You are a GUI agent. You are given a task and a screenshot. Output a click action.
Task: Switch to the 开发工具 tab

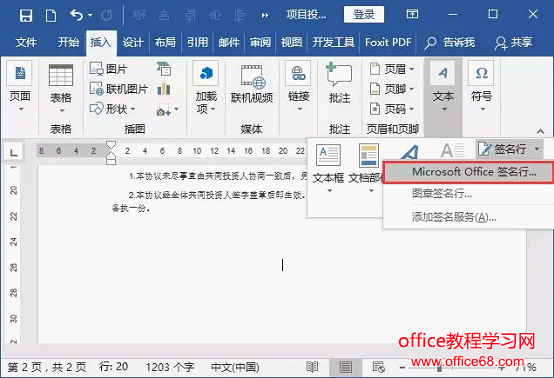tap(333, 42)
